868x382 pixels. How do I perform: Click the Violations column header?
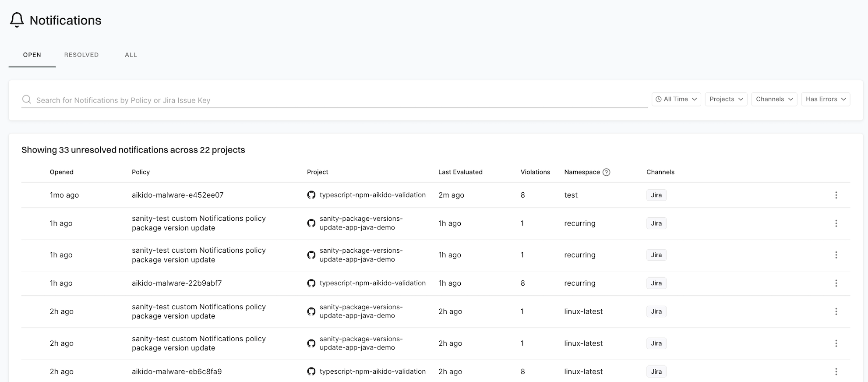click(x=535, y=172)
